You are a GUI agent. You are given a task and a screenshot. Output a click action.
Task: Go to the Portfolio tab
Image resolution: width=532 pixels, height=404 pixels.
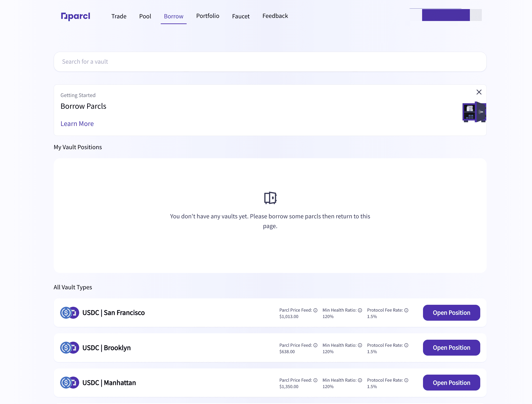click(x=208, y=16)
